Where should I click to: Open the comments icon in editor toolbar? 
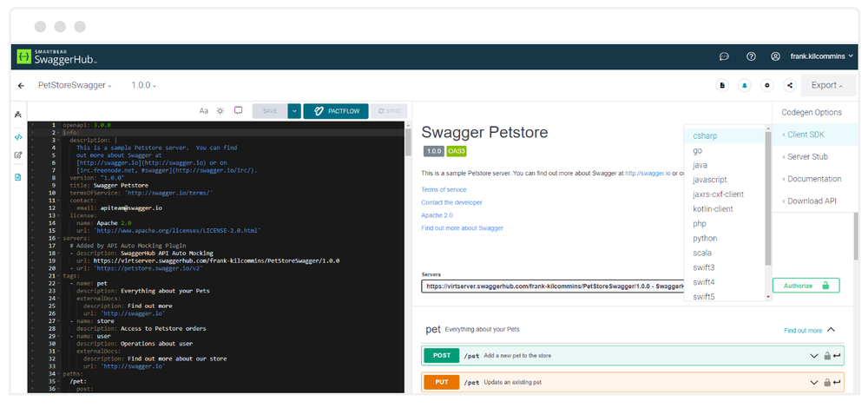[238, 111]
